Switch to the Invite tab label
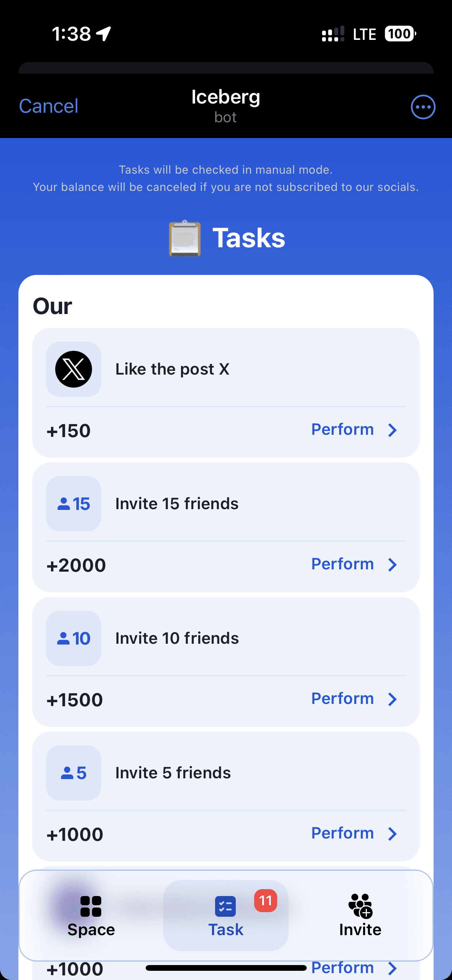 coord(360,930)
